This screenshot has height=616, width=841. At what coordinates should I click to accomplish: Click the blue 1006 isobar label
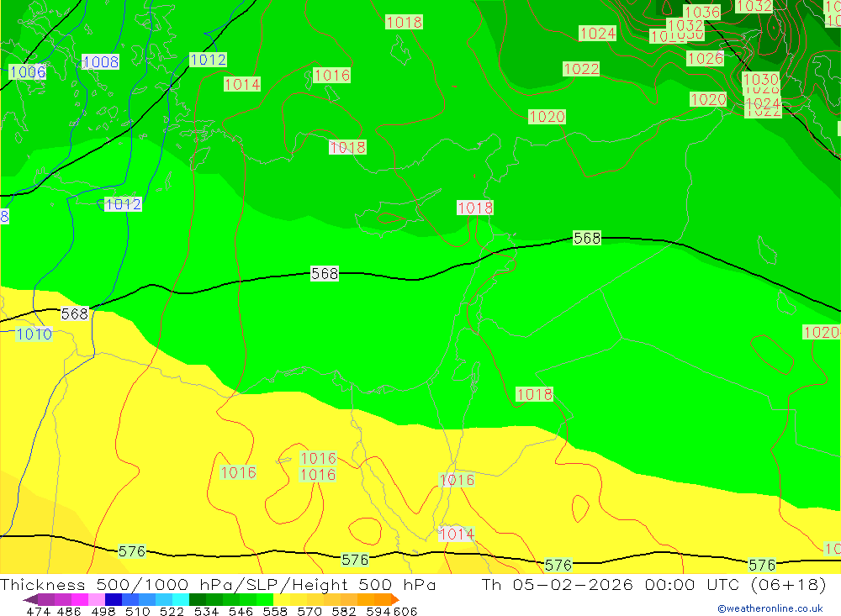[x=28, y=71]
